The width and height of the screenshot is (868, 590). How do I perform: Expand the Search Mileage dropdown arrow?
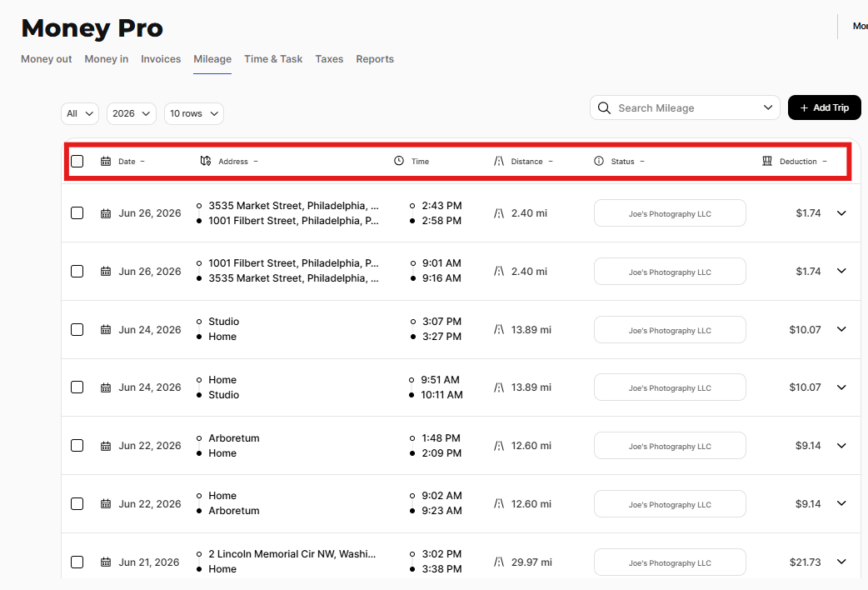point(768,107)
